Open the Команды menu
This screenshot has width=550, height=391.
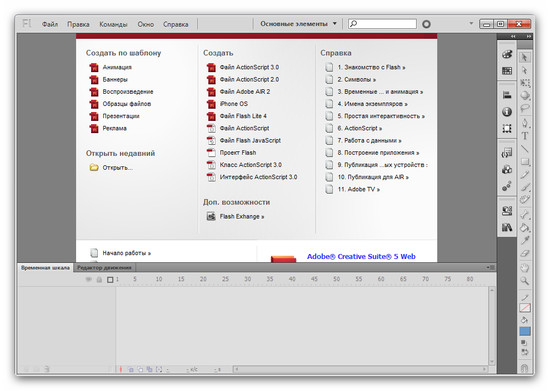click(113, 24)
